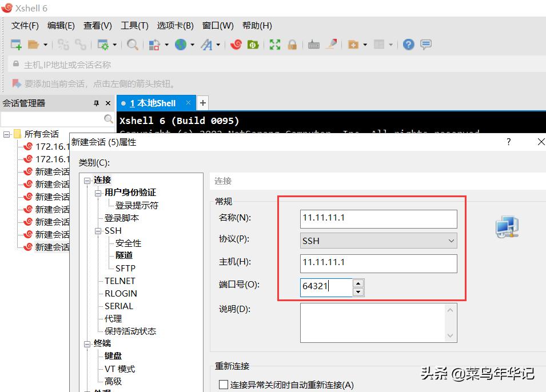
Task: Click the green Xagent toolbar icon
Action: click(253, 45)
